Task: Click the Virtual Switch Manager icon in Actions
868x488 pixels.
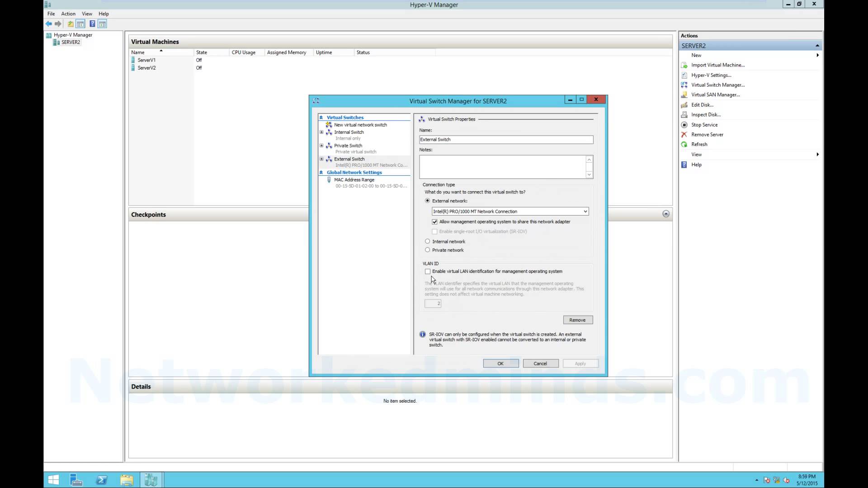Action: (684, 85)
